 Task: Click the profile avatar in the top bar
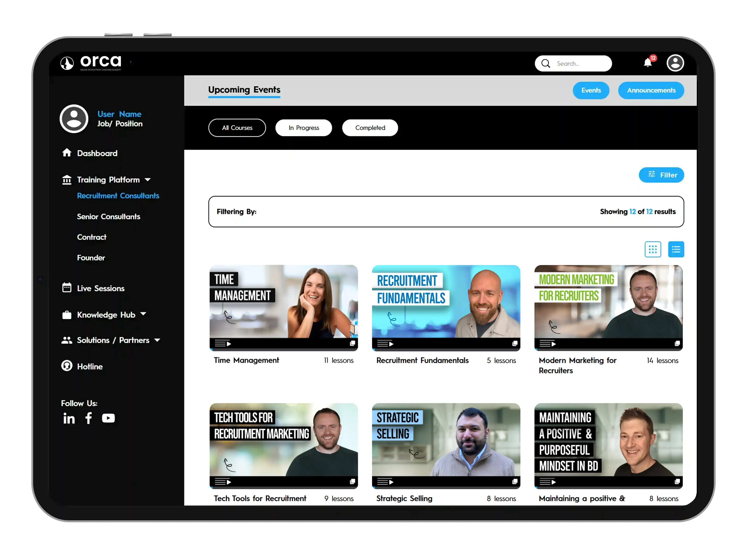[x=675, y=63]
